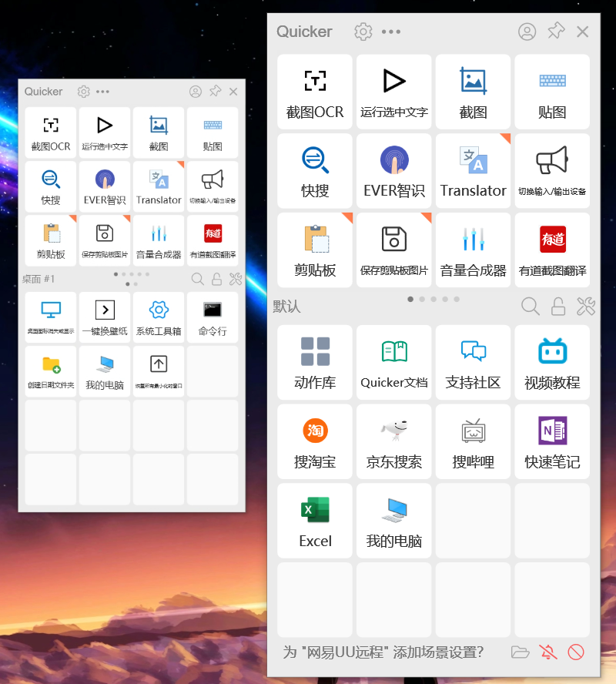Viewport: 616px width, 684px height.
Task: Open settings gear in the larger Quicker panel
Action: pyautogui.click(x=363, y=32)
